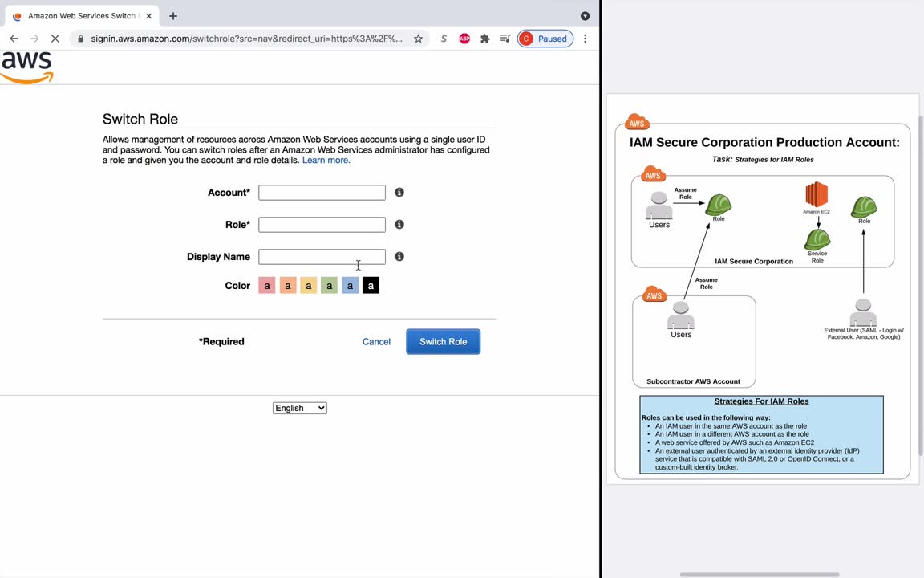The height and width of the screenshot is (578, 924).
Task: Click the Switch Role button
Action: [443, 341]
